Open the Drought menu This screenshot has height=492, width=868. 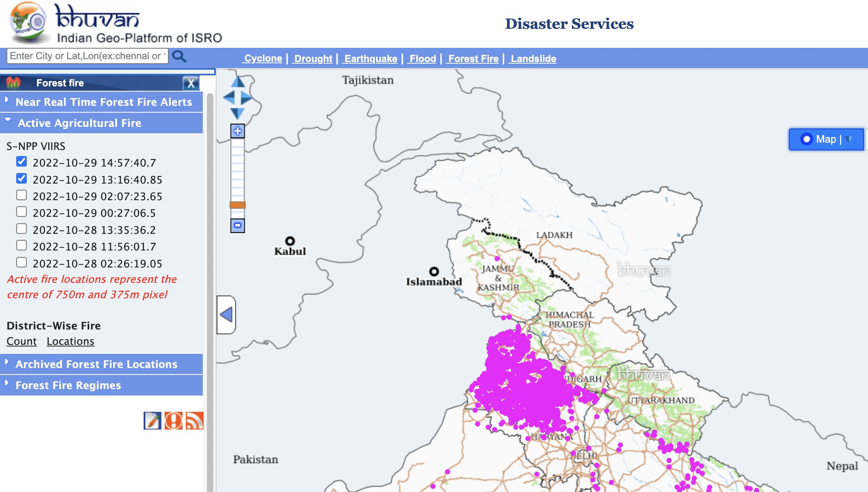313,58
